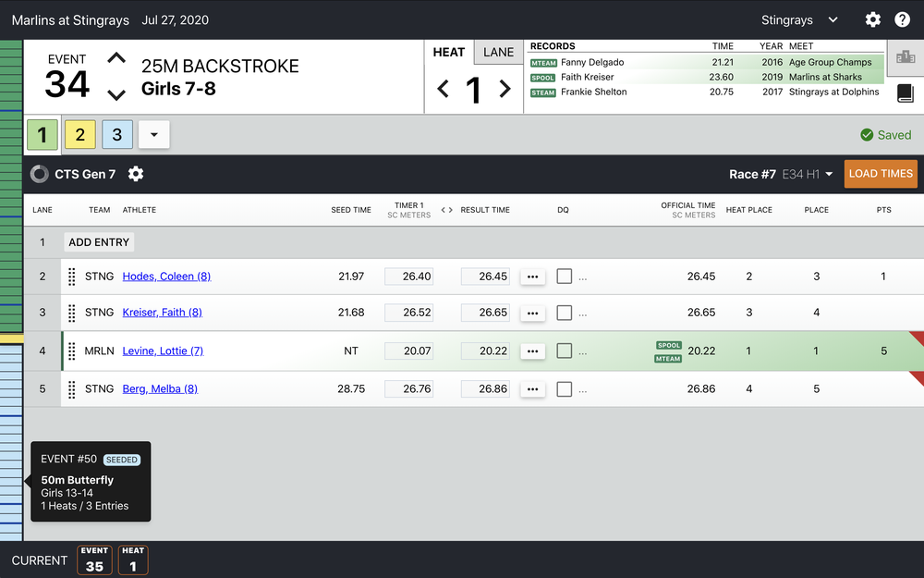Swap timer columns with the arrows icon

point(446,210)
